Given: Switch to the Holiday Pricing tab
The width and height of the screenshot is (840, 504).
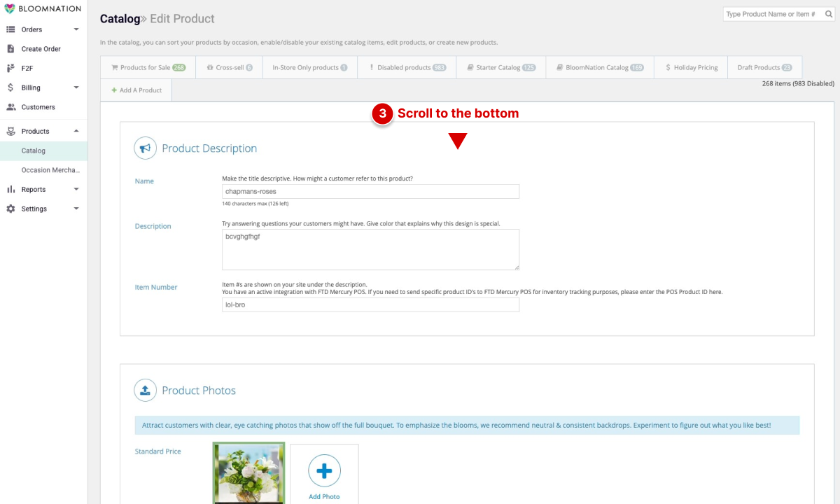Looking at the screenshot, I should (x=691, y=68).
